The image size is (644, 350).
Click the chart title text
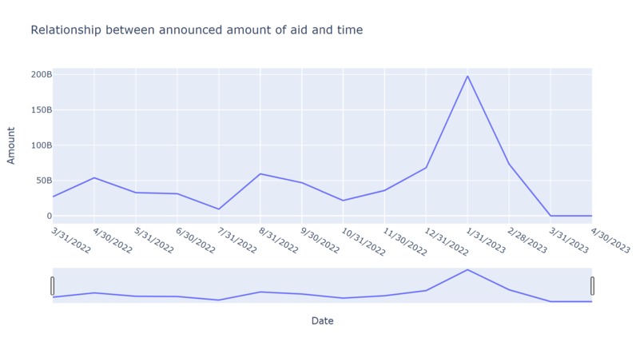(197, 30)
